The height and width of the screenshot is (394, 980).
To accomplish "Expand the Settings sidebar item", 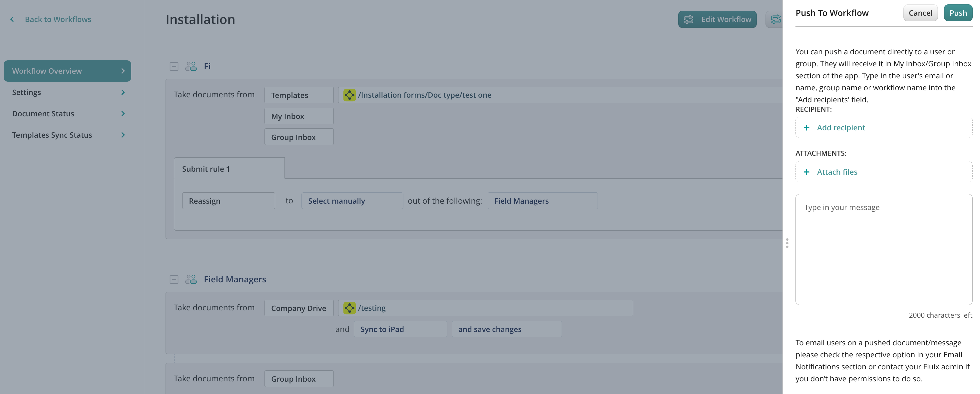I will point(67,92).
